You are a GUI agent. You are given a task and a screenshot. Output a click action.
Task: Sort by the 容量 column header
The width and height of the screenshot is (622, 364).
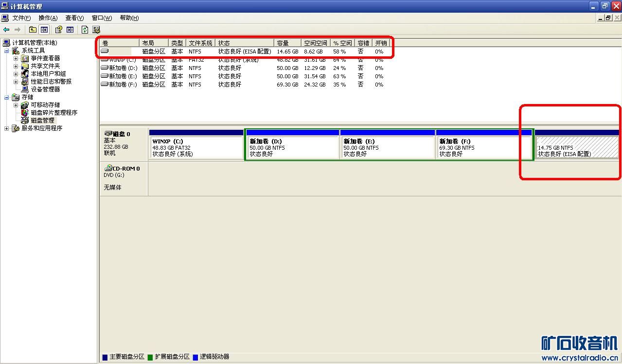(288, 43)
